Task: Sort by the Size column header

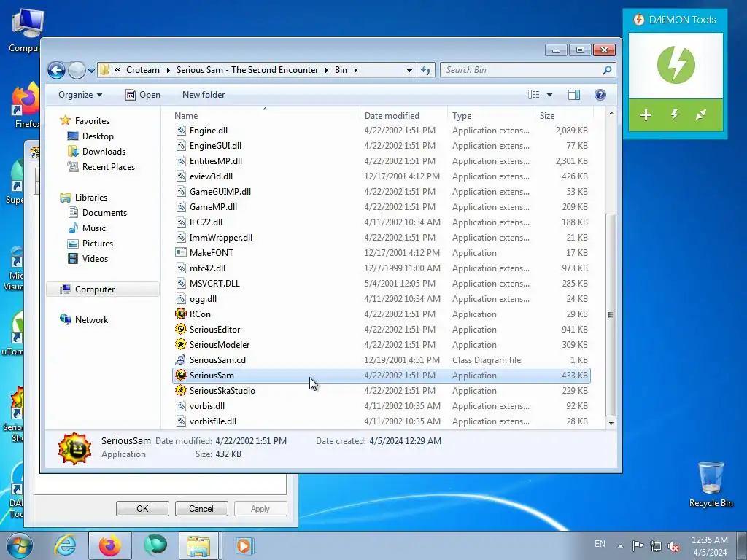Action: (564, 115)
